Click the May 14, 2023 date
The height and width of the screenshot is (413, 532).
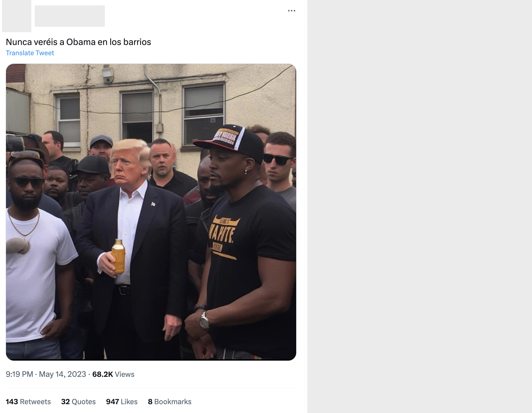tap(62, 374)
